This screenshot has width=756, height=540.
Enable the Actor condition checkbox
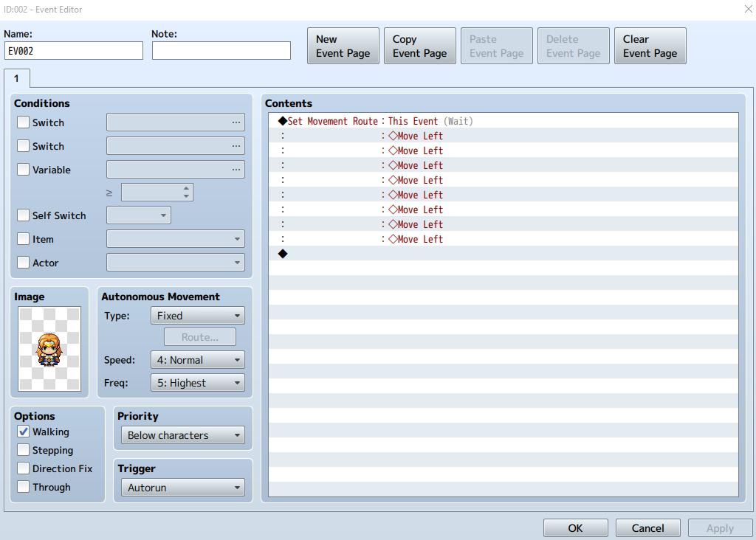pos(23,262)
